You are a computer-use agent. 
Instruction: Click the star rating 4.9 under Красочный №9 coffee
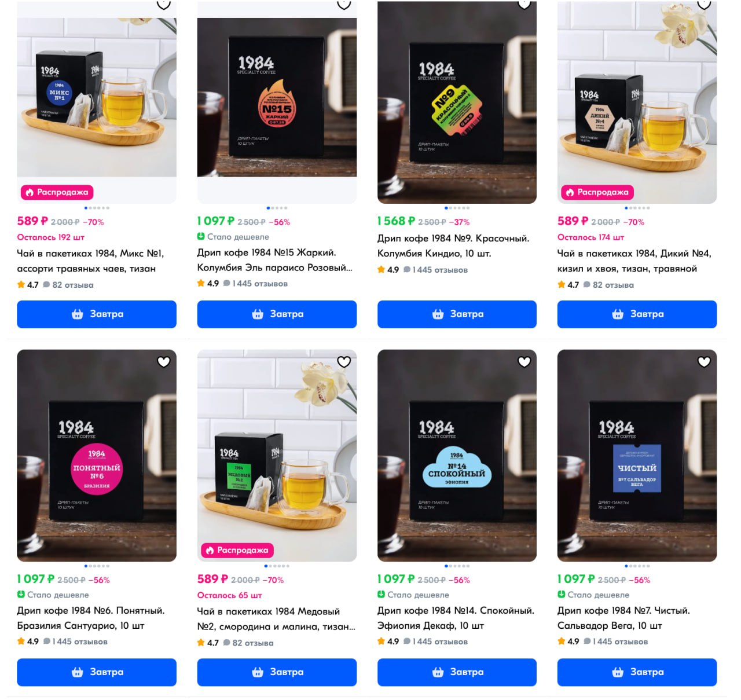[388, 270]
